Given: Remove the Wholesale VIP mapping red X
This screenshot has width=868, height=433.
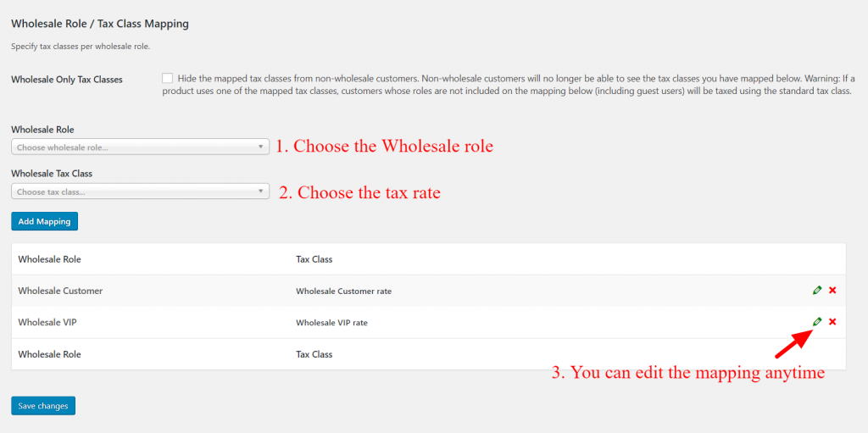Looking at the screenshot, I should pyautogui.click(x=832, y=322).
